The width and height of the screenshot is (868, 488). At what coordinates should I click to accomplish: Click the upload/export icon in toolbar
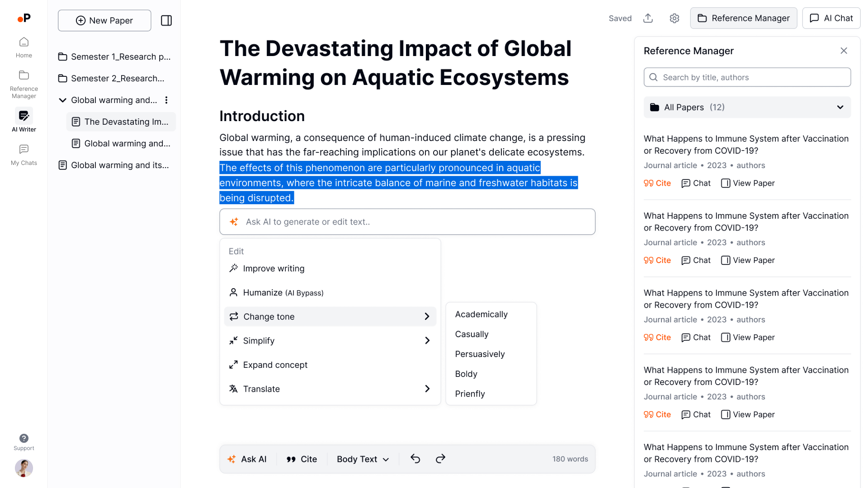648,19
